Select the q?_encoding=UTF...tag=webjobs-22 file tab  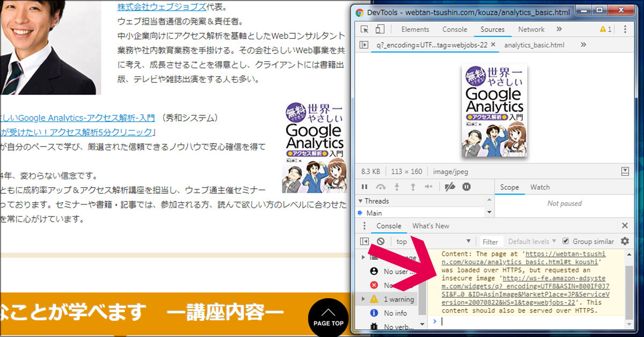pyautogui.click(x=431, y=45)
